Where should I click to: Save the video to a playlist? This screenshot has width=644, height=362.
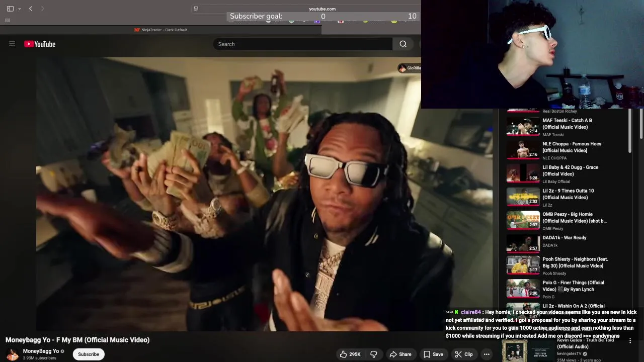[x=433, y=354]
